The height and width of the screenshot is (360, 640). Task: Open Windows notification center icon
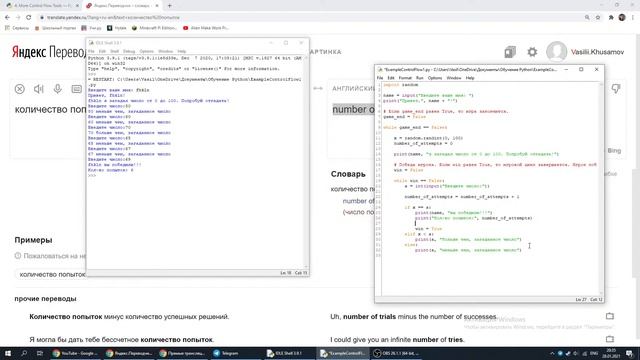click(630, 353)
